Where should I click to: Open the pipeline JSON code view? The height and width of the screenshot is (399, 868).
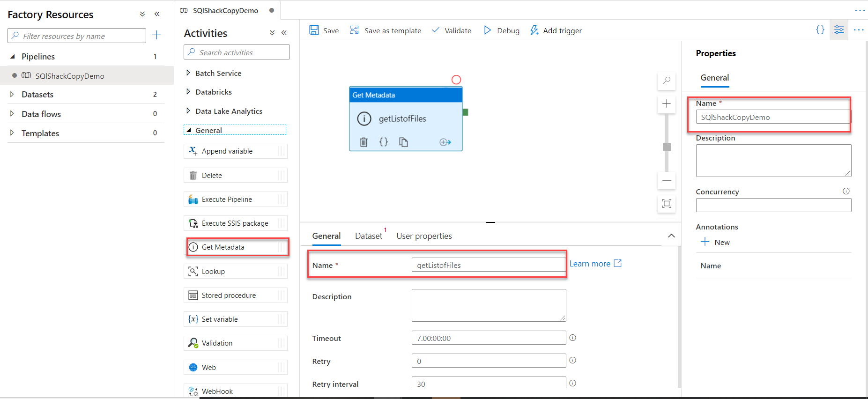click(x=820, y=30)
